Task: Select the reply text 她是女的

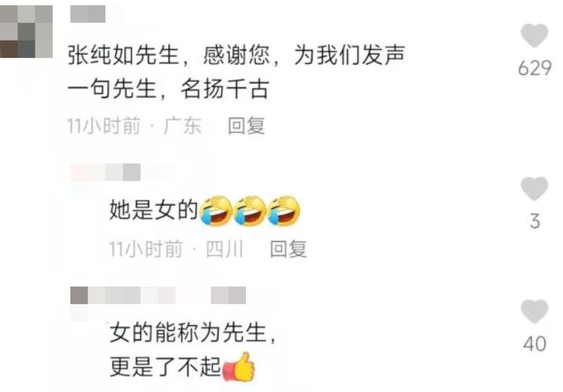Action: [154, 210]
